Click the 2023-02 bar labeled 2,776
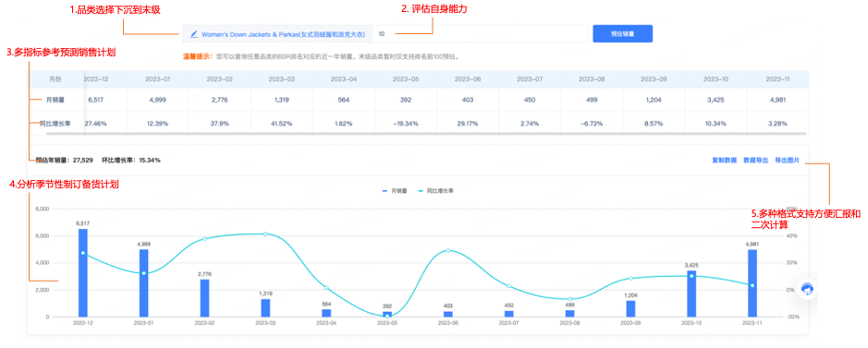Image resolution: width=868 pixels, height=348 pixels. tap(205, 298)
